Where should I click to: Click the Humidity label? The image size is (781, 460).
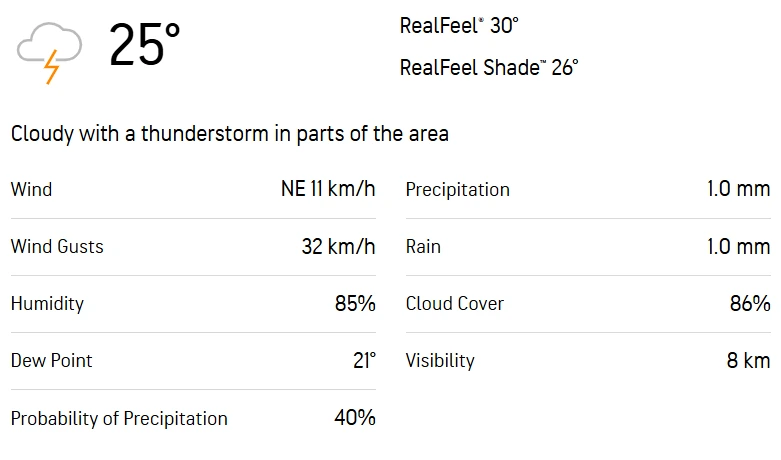(47, 303)
